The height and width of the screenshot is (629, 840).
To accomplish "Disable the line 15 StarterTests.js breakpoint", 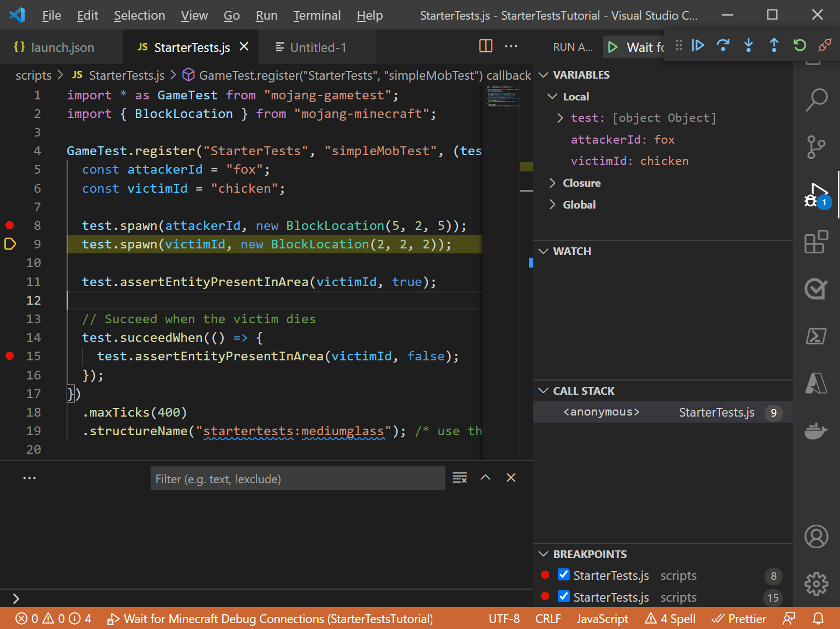I will tap(564, 597).
